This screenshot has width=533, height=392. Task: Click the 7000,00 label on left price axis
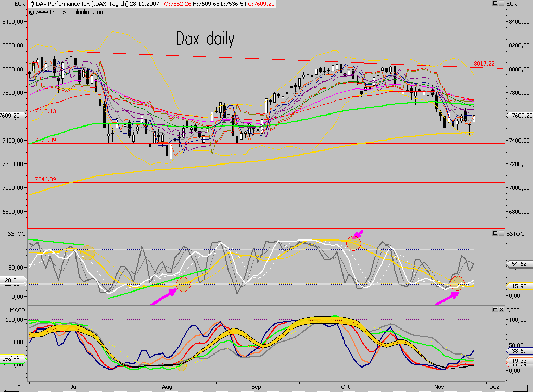[x=12, y=187]
